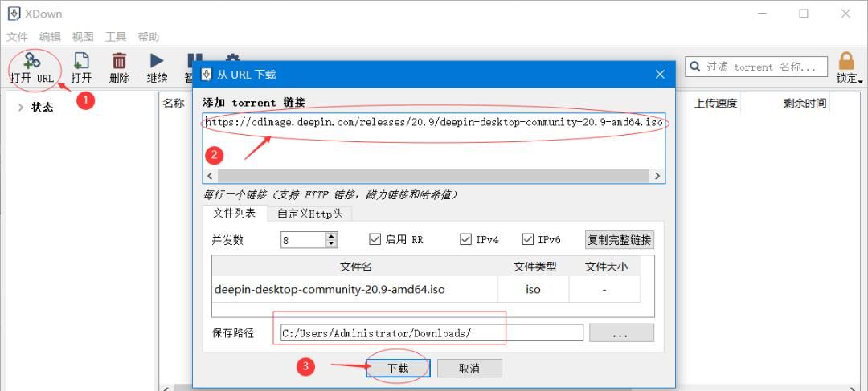Click the browse "..." save path button
The height and width of the screenshot is (391, 868).
pos(621,333)
